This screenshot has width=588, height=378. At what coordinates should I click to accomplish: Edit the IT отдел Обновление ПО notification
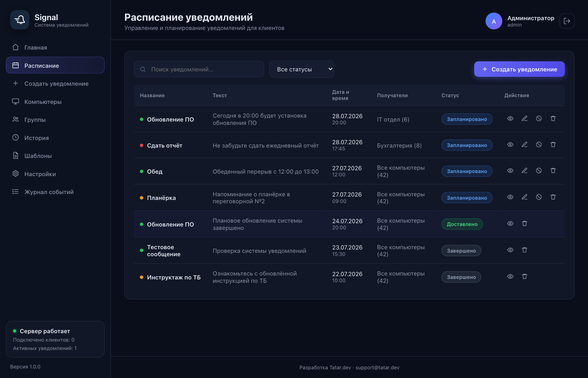(x=524, y=118)
